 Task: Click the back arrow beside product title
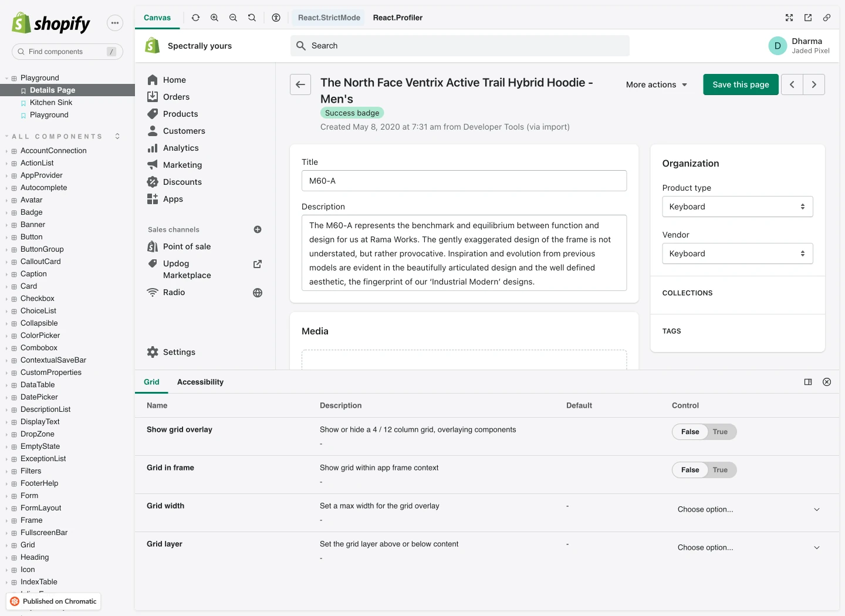point(300,84)
